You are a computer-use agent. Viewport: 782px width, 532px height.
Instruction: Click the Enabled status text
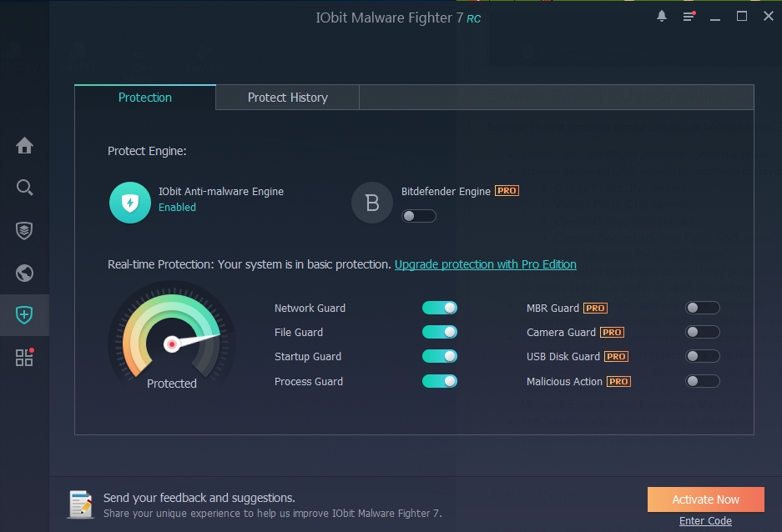pyautogui.click(x=177, y=208)
